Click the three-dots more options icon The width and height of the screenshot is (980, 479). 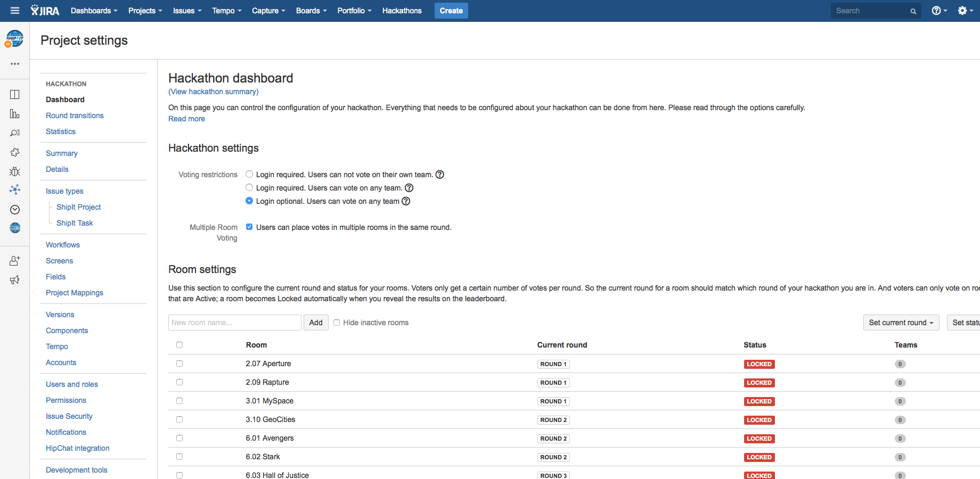(x=15, y=64)
